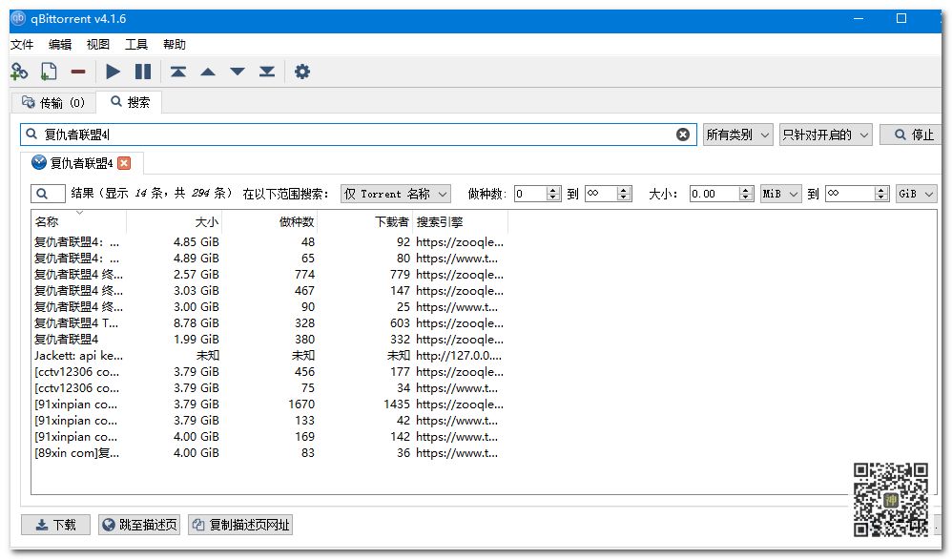Image resolution: width=952 pixels, height=560 pixels.
Task: Switch to the 搜索 tab
Action: click(x=130, y=102)
